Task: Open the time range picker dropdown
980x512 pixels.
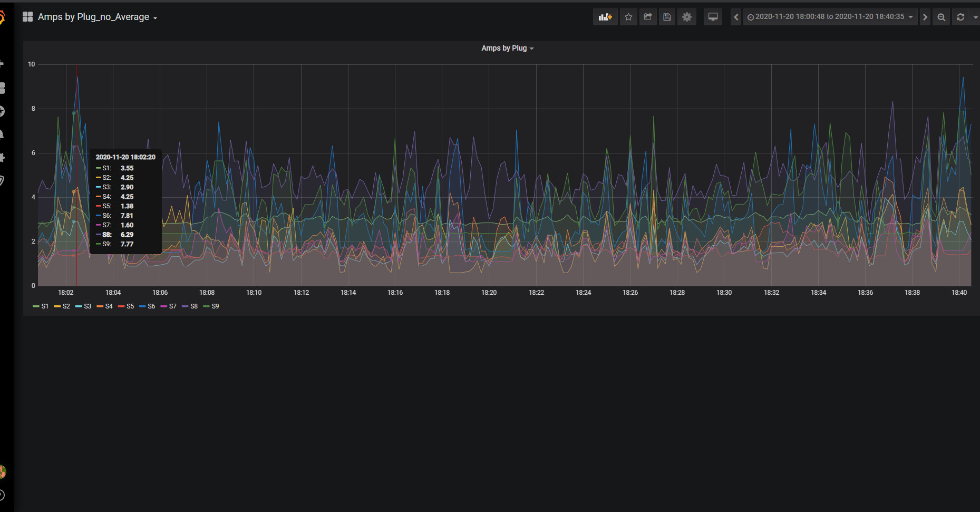Action: click(830, 17)
